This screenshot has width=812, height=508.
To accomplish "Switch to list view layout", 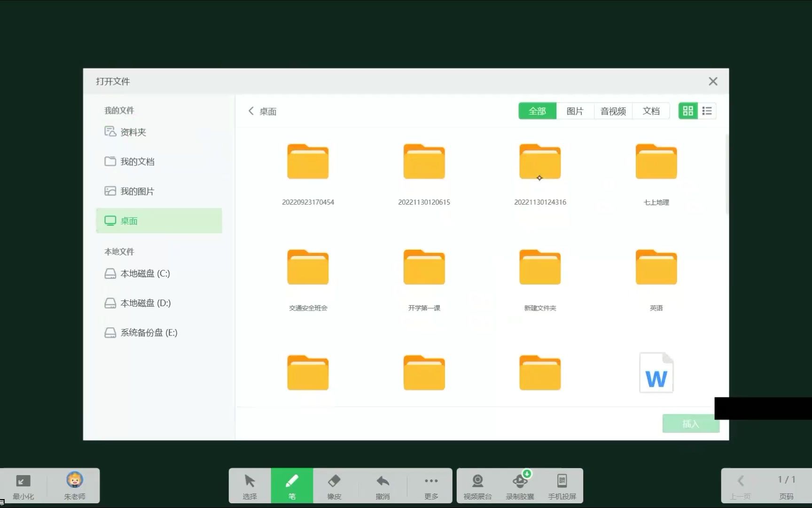I will pos(707,111).
